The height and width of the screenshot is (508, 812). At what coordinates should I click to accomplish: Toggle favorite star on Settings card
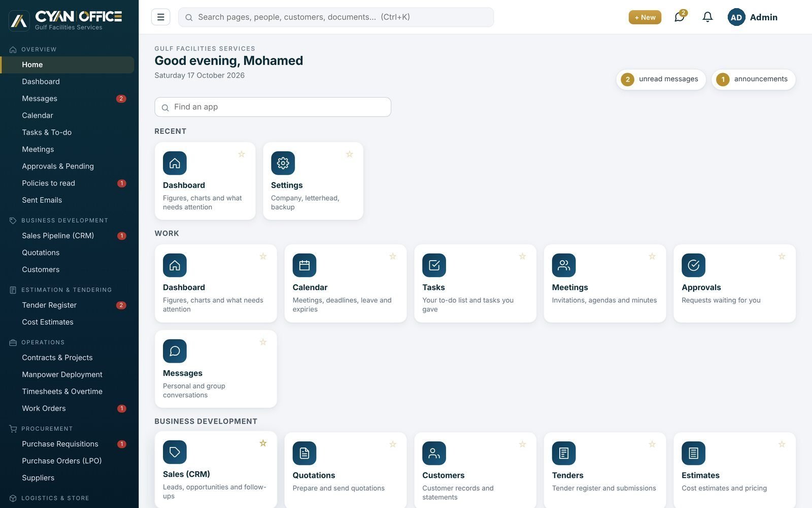point(350,154)
